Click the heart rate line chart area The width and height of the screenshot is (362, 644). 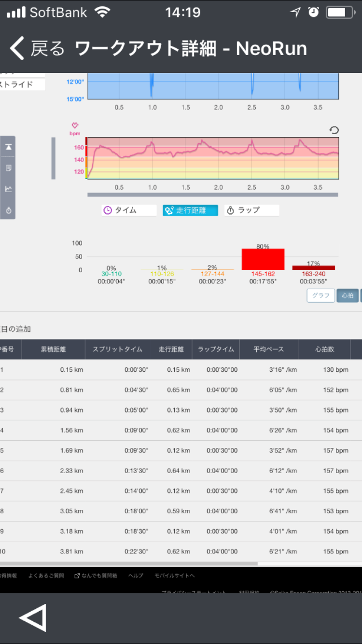213,158
